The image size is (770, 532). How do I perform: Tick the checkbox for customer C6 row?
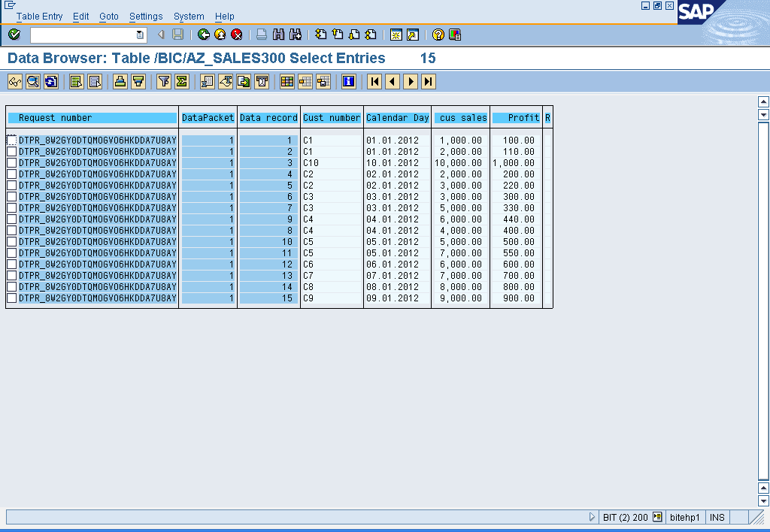coord(12,264)
